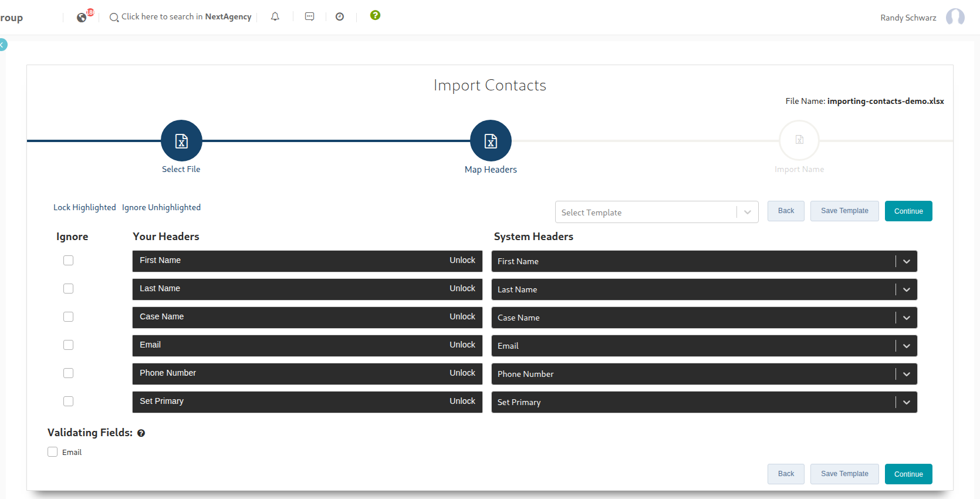Click the bottom Back button
Image resolution: width=980 pixels, height=499 pixels.
pos(786,474)
